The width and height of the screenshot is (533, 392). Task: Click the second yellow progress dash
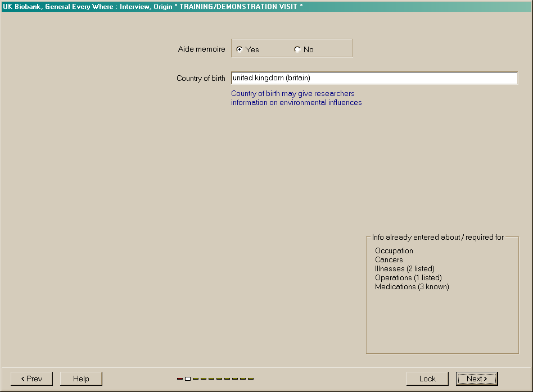tap(204, 379)
